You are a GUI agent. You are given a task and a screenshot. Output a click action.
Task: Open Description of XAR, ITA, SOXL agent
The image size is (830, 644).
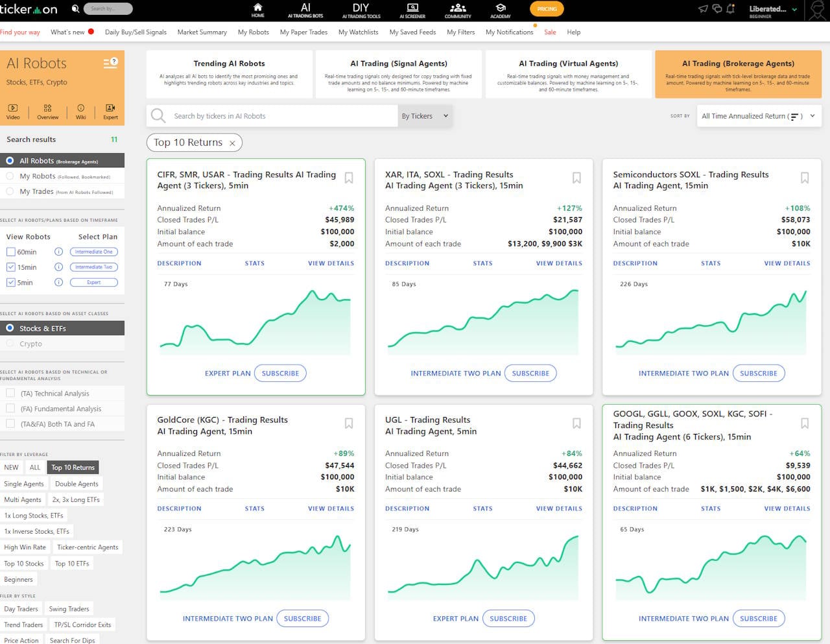(407, 263)
